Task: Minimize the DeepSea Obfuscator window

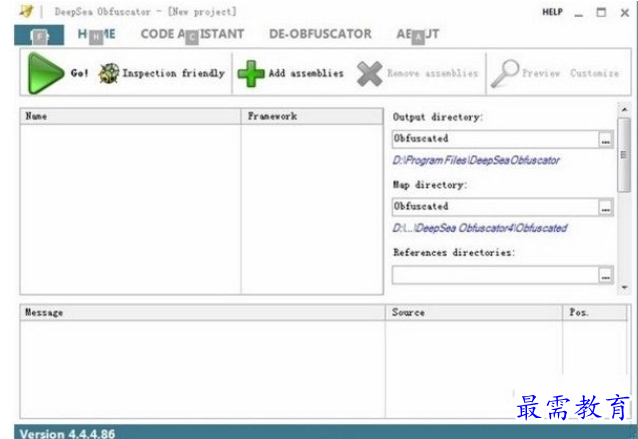Action: click(579, 13)
